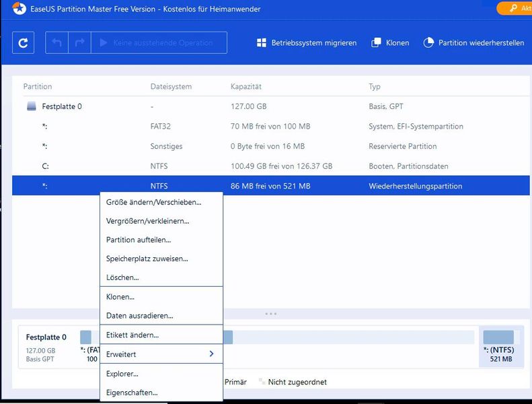Click the Klonen copy icon

click(376, 43)
